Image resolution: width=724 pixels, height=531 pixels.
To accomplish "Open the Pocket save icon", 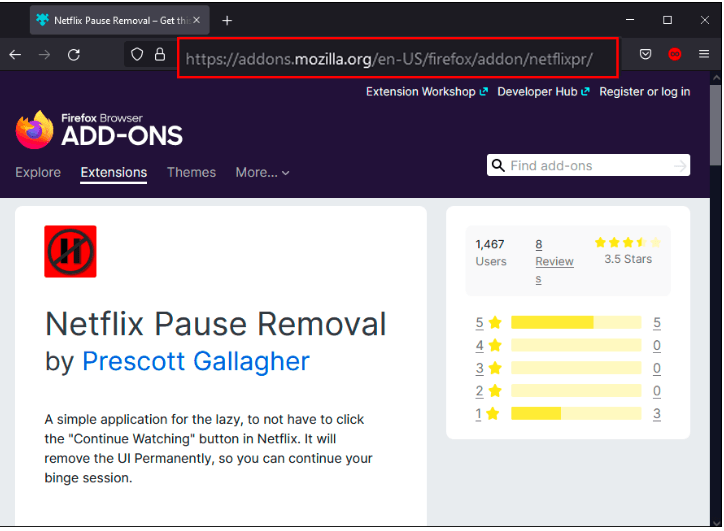I will [x=645, y=54].
